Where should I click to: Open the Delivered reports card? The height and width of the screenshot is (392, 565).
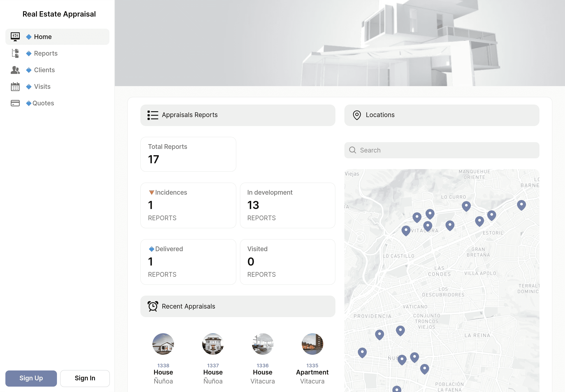188,262
